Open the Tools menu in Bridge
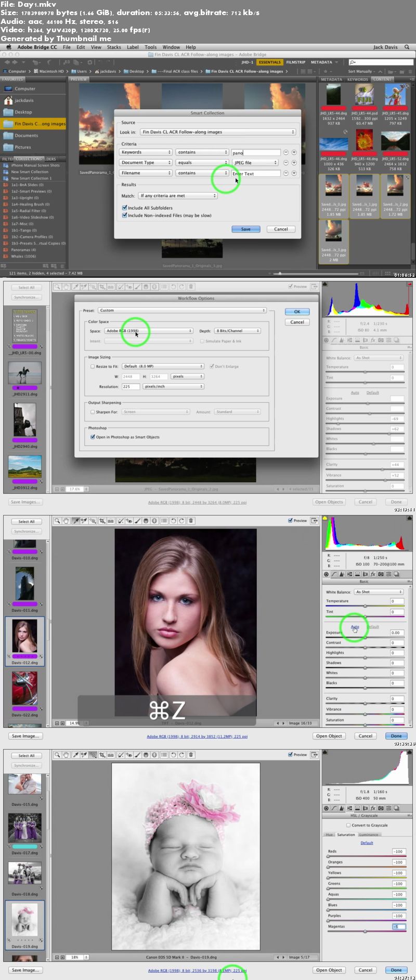This screenshot has width=416, height=980. coord(150,47)
